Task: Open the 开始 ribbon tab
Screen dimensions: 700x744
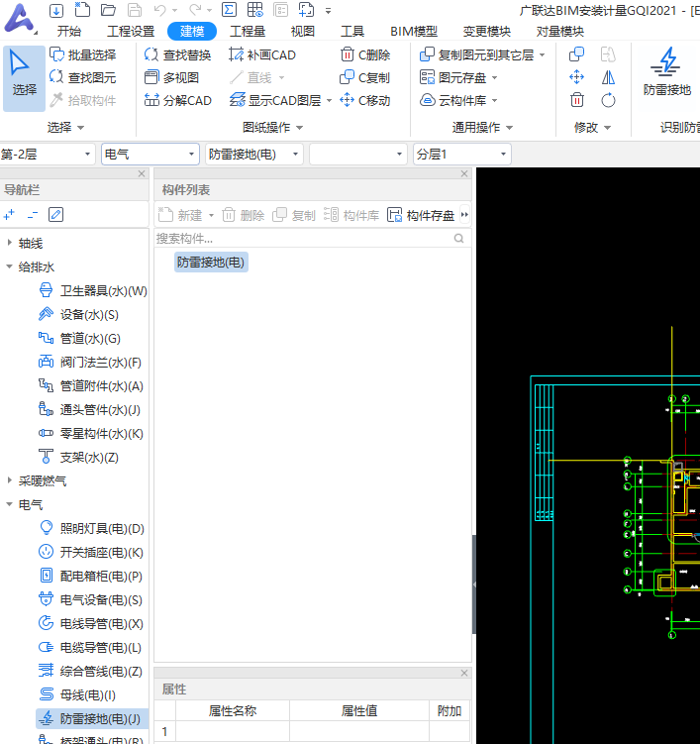Action: pos(69,32)
